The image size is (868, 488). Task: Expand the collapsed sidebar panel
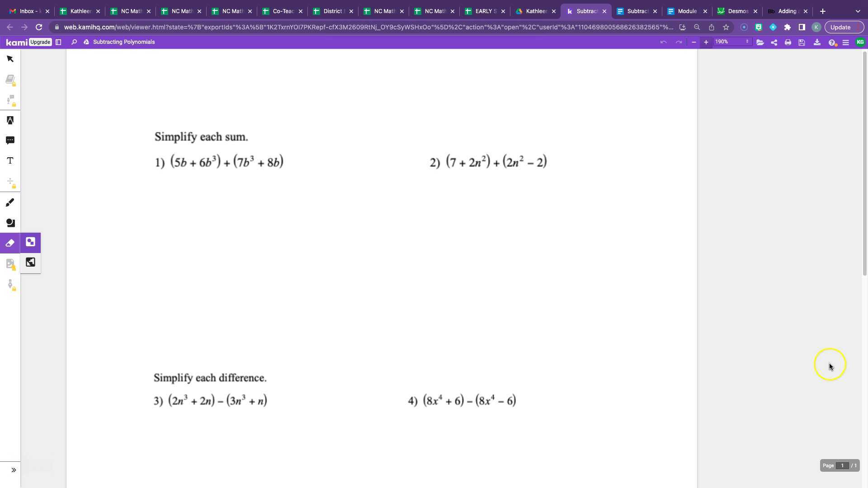pos(13,470)
